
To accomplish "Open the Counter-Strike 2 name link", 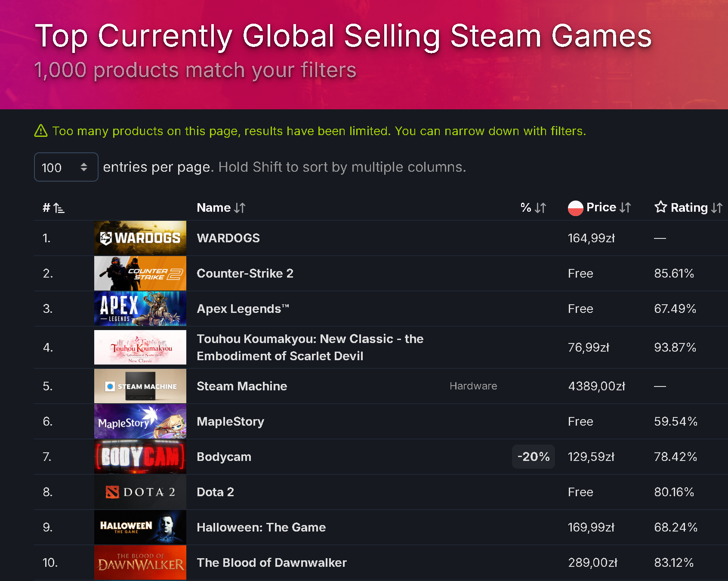I will 245,273.
